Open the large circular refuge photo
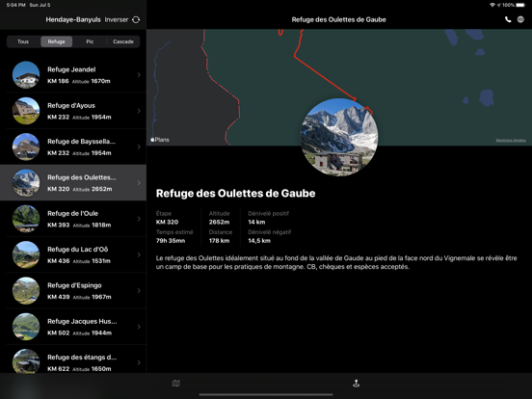This screenshot has width=532, height=399. point(339,137)
